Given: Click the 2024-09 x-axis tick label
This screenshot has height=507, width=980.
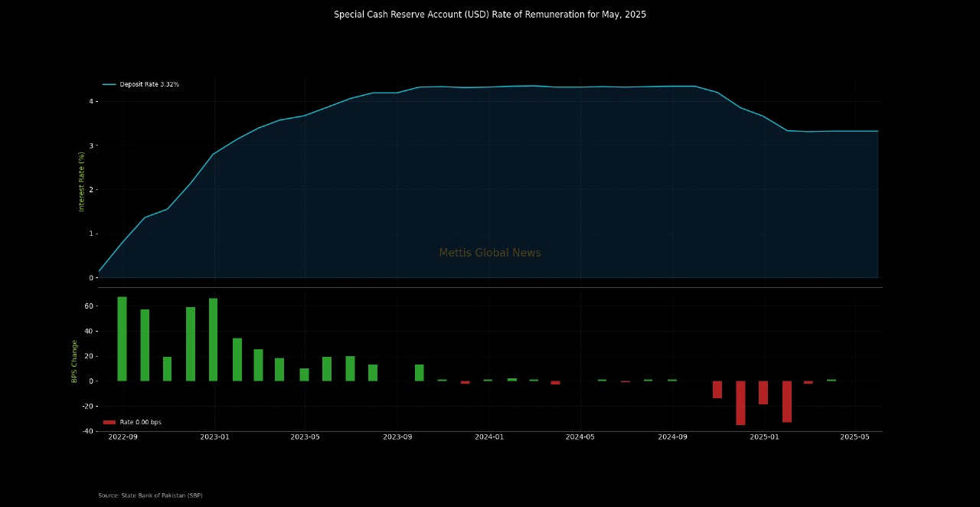Looking at the screenshot, I should [x=673, y=437].
